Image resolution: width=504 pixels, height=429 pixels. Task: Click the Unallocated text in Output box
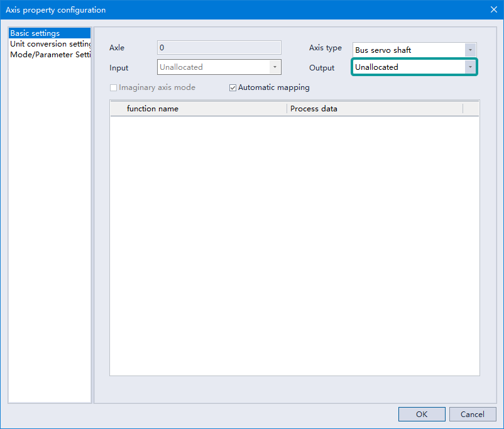click(376, 67)
